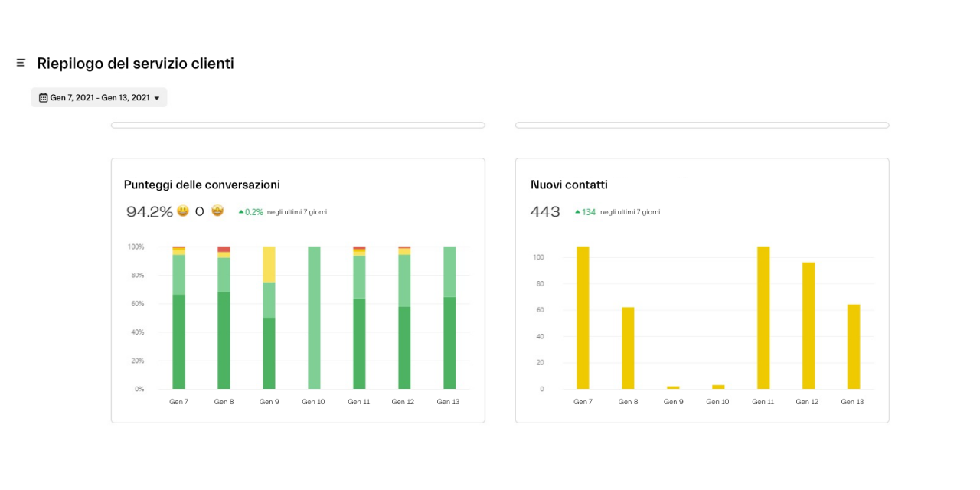Click the green up arrow beside 134

coord(577,212)
